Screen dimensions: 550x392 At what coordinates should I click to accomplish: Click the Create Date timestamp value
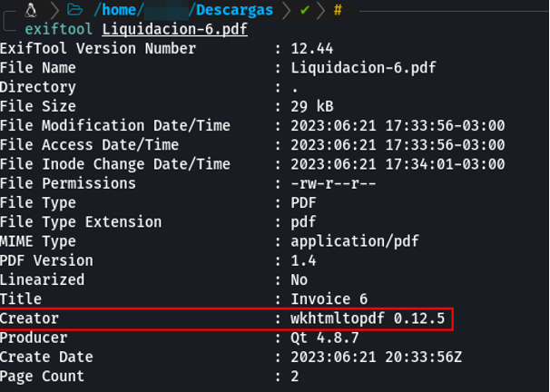376,357
